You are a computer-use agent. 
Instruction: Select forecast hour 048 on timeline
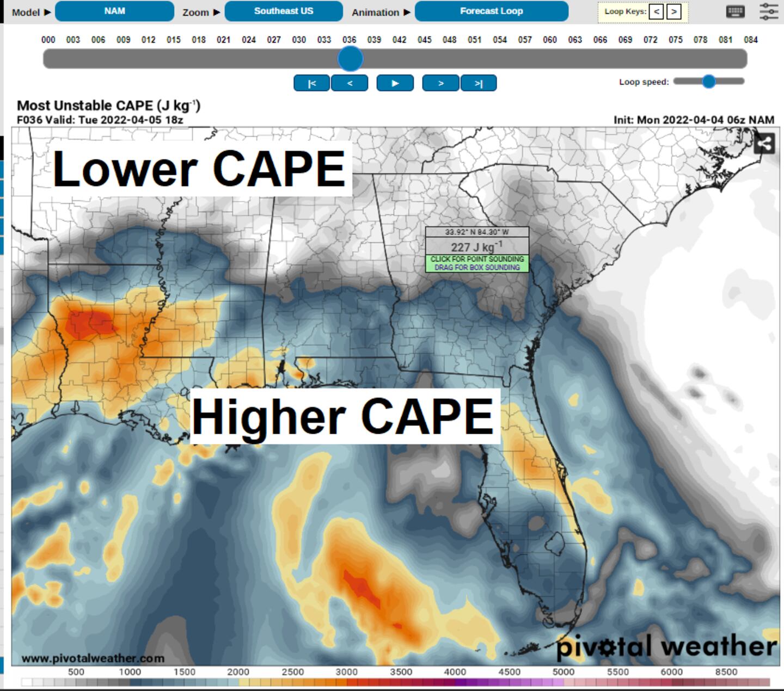(x=450, y=40)
